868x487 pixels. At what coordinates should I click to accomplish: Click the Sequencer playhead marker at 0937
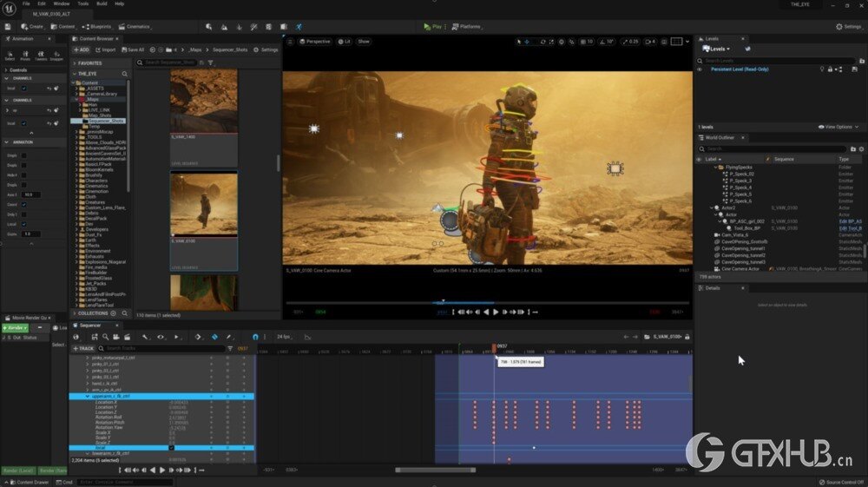[495, 347]
